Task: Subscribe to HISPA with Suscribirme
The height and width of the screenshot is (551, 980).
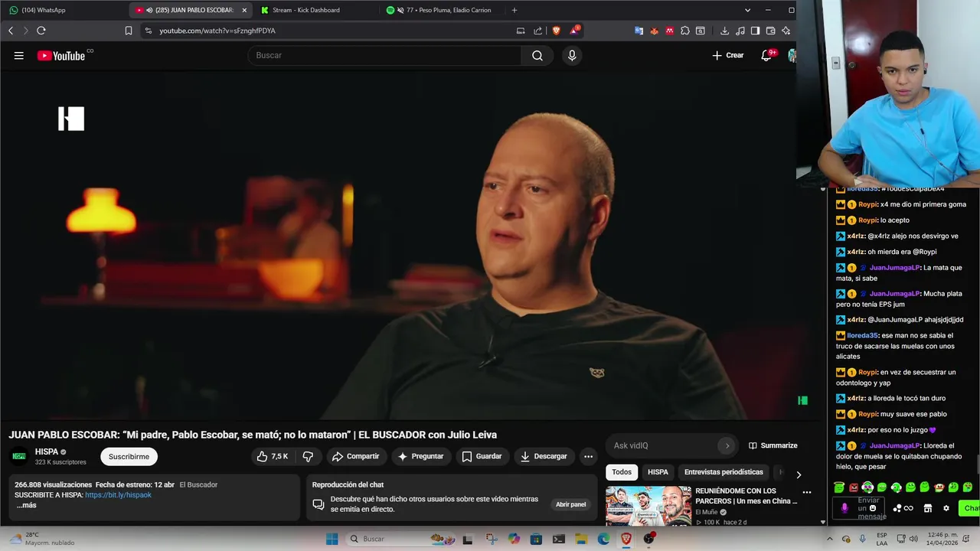Action: (x=129, y=456)
